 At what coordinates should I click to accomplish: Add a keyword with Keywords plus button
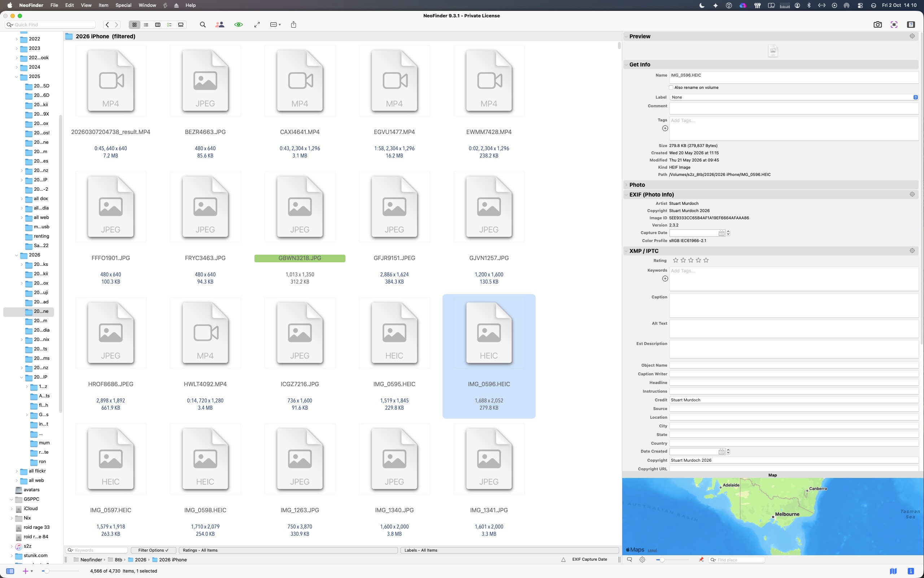[665, 279]
